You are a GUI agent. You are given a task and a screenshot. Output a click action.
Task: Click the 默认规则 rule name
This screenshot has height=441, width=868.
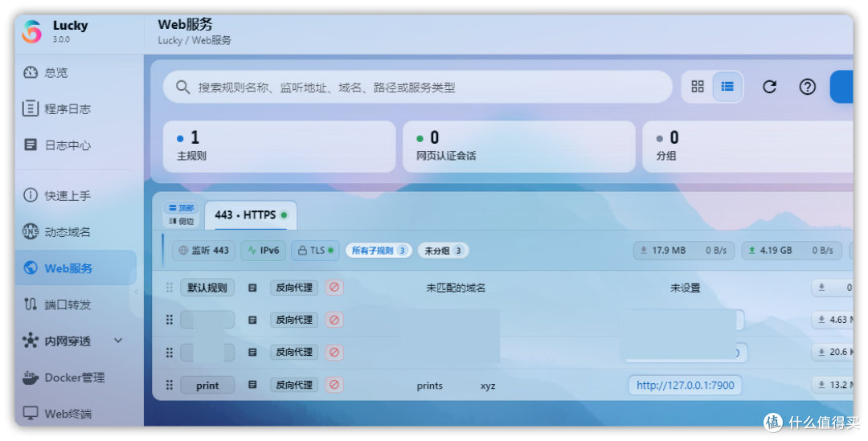207,288
